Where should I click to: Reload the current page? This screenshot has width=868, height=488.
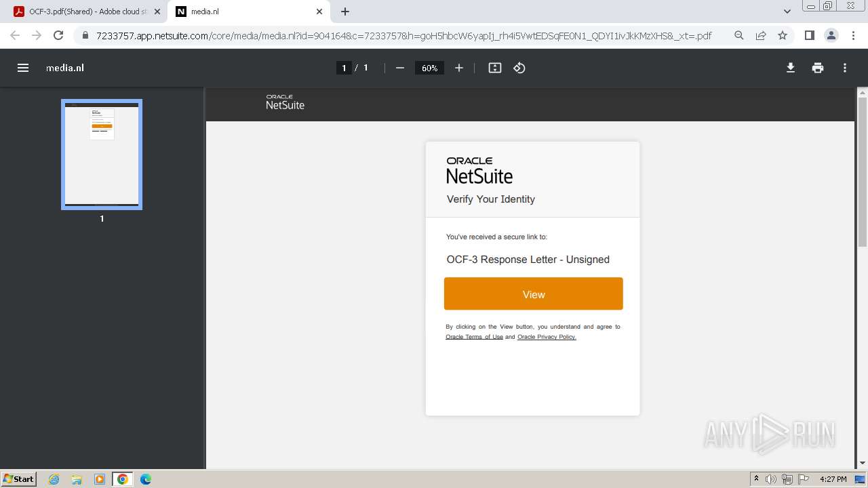[58, 35]
